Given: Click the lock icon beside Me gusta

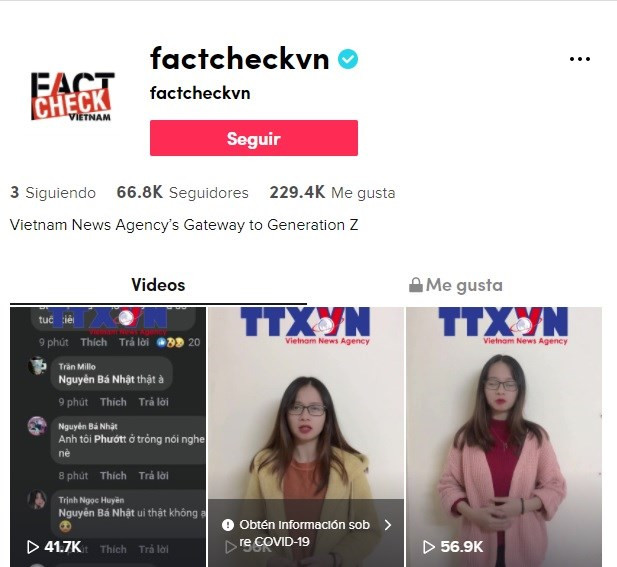Looking at the screenshot, I should click(x=416, y=285).
